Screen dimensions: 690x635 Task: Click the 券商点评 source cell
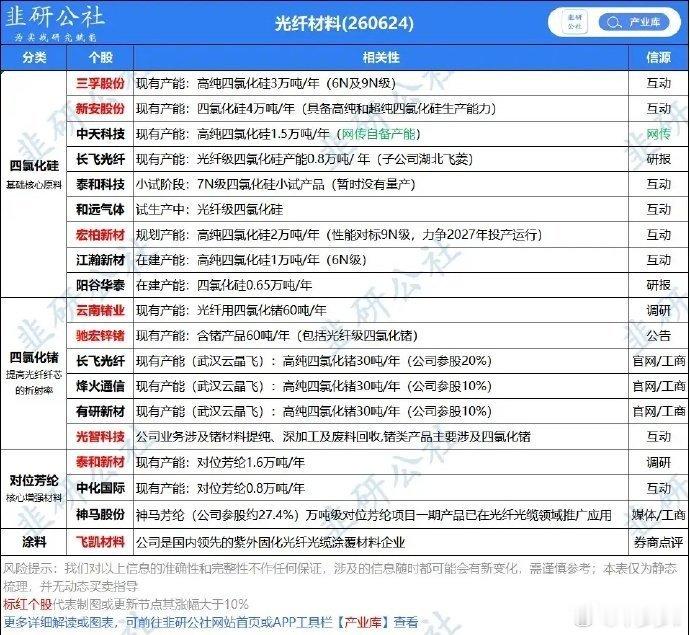pyautogui.click(x=658, y=542)
